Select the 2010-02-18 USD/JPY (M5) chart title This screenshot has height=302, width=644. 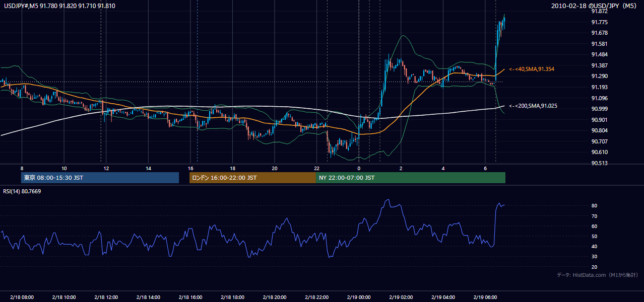click(595, 6)
